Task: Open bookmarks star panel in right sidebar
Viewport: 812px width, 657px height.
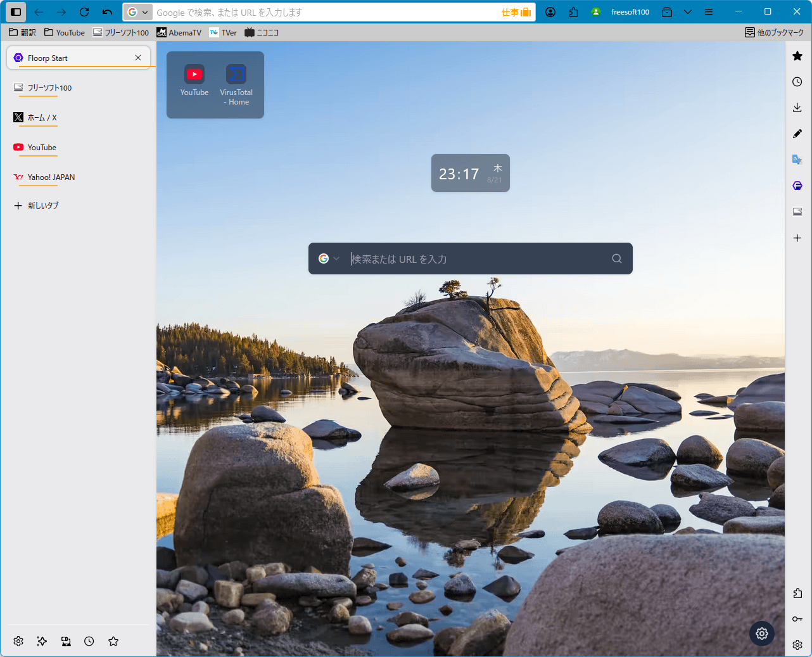Action: [797, 56]
